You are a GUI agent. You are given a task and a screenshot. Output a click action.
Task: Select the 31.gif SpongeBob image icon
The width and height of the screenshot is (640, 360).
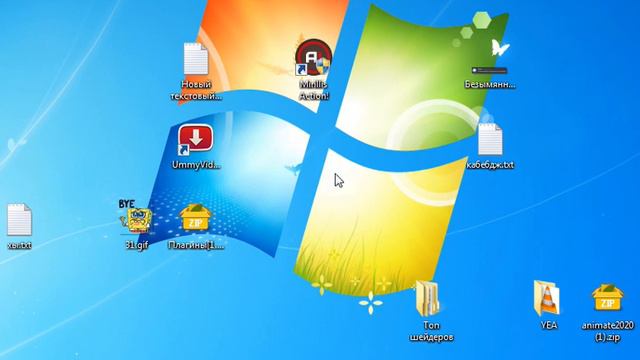136,217
